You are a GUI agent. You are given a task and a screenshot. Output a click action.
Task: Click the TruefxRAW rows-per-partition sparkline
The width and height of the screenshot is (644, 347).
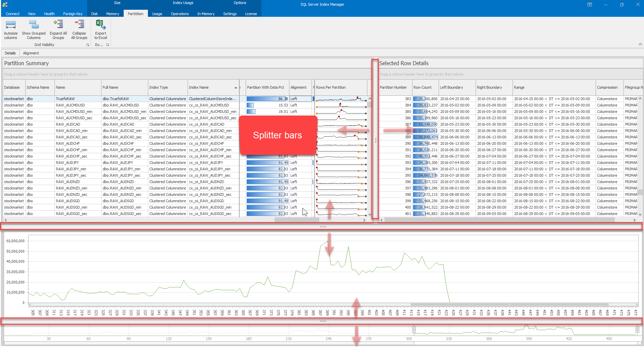point(341,99)
